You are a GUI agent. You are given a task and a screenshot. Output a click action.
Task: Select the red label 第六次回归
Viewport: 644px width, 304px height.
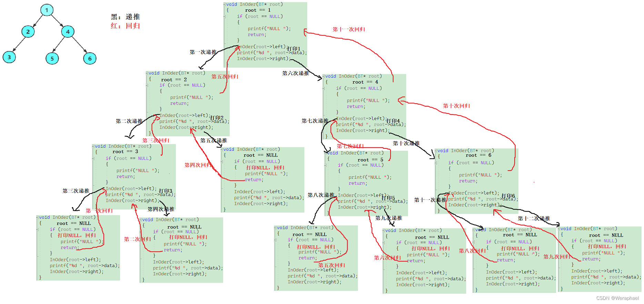tap(388, 258)
